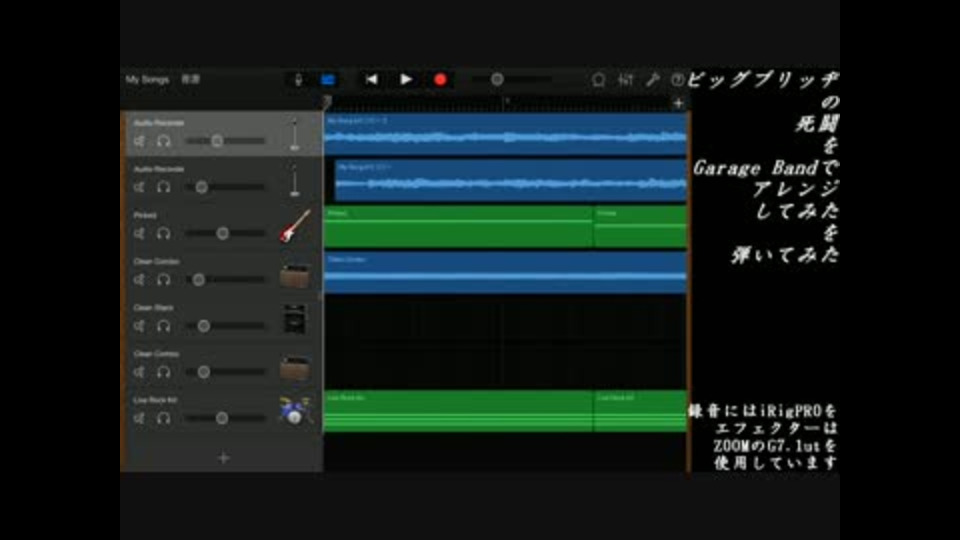960x540 pixels.
Task: Click the red Record button
Action: [440, 80]
